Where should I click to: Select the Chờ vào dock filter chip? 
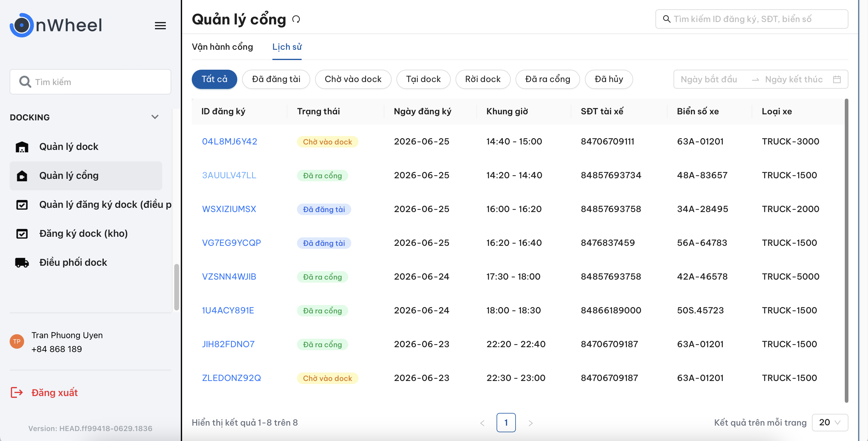(353, 79)
